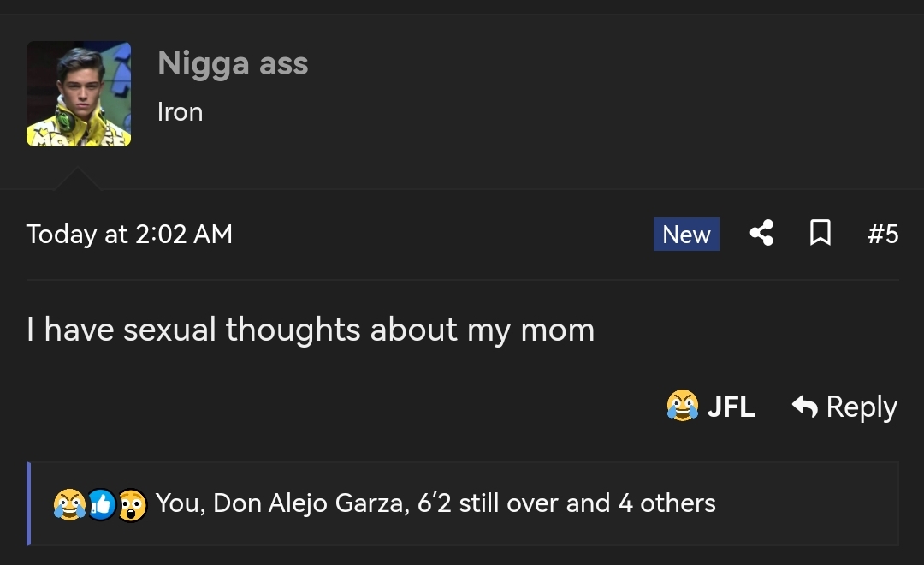Select the blue thumbs-up reaction icon
924x565 pixels.
coord(101,505)
